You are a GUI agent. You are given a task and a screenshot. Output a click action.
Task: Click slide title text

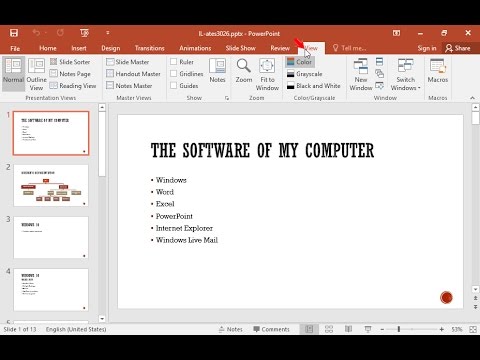point(262,150)
